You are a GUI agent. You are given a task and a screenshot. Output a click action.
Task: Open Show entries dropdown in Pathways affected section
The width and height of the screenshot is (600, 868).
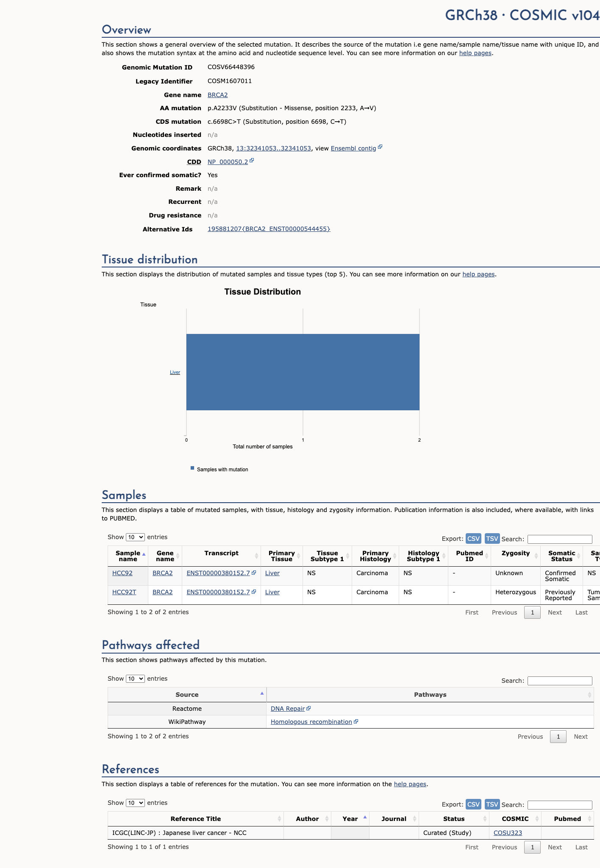[x=135, y=679]
